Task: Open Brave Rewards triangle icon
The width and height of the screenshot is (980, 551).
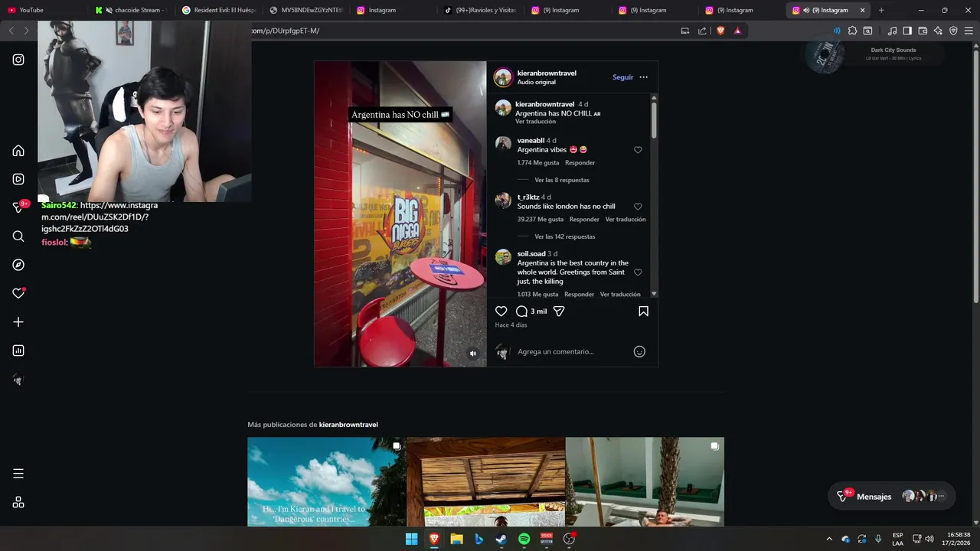Action: (x=737, y=31)
